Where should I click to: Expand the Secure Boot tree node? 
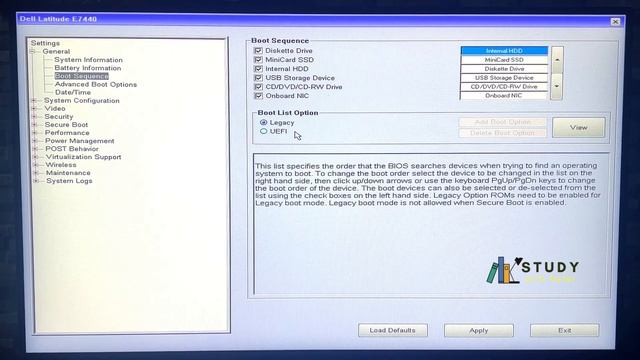tap(35, 124)
